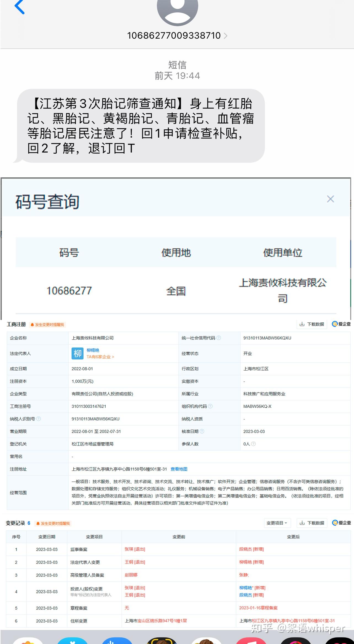
Task: Select the 科技推广和应用服务业 industry value
Action: click(264, 394)
